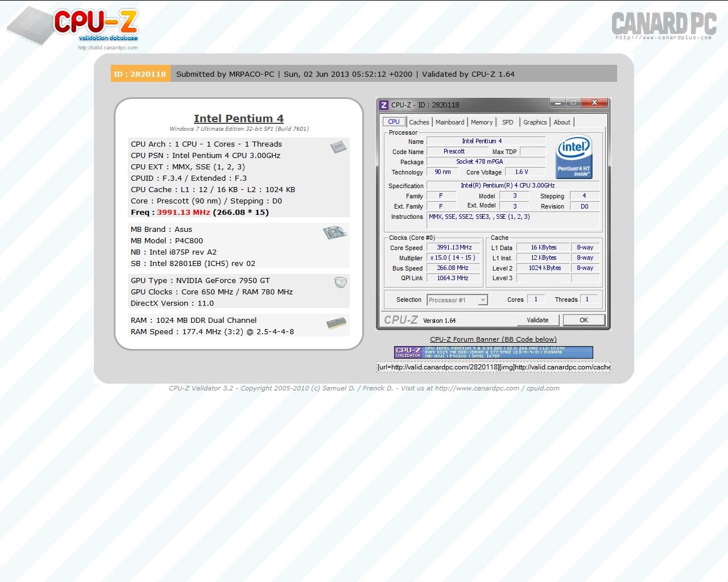
Task: Click the http://valid.canardpc.com link under logo
Action: coord(107,48)
